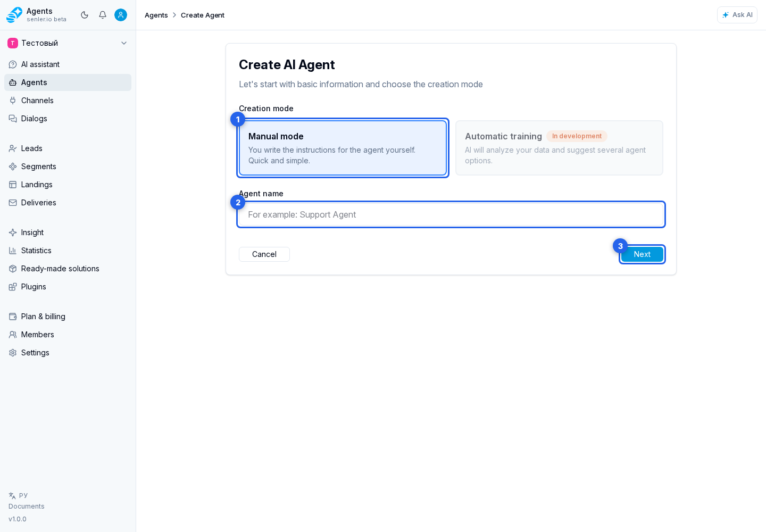Click the Members people icon
Viewport: 766px width, 532px height.
(13, 335)
